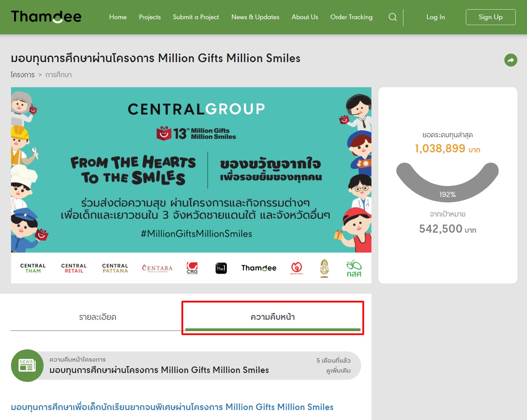Click the กสศ green logo

coord(354,268)
